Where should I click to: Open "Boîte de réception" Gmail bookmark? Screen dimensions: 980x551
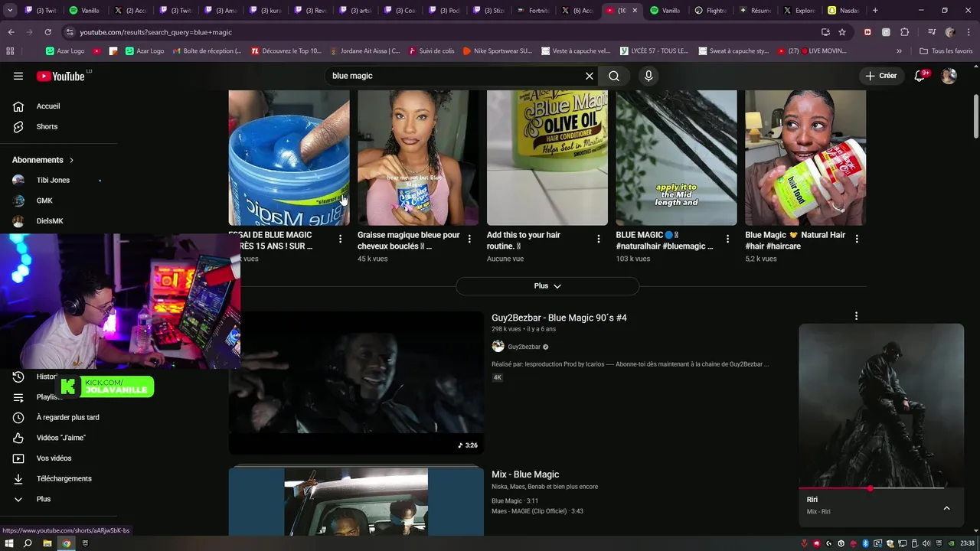(206, 51)
